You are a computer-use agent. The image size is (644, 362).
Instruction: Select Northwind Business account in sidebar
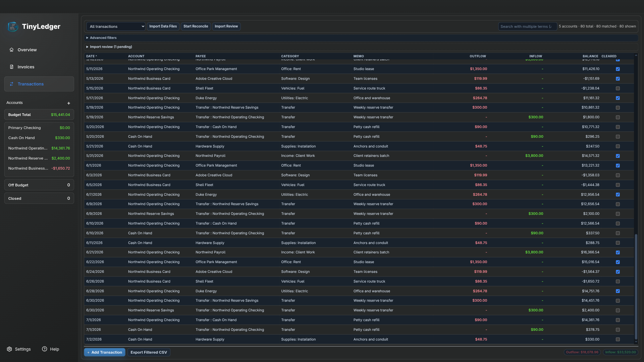pos(39,168)
